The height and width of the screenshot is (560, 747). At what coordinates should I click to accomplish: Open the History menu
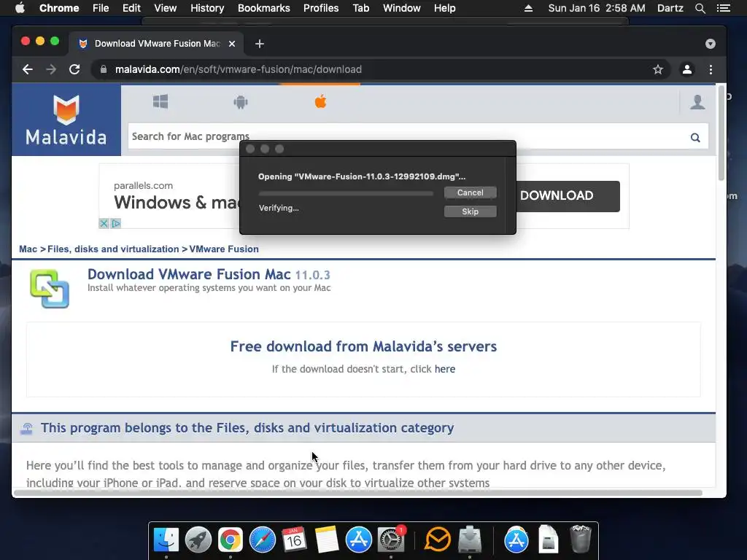207,8
